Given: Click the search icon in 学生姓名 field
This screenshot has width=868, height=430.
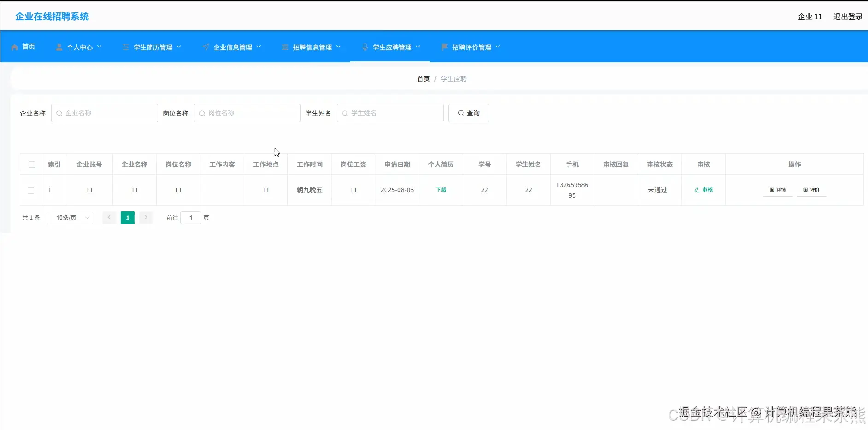Looking at the screenshot, I should point(345,113).
